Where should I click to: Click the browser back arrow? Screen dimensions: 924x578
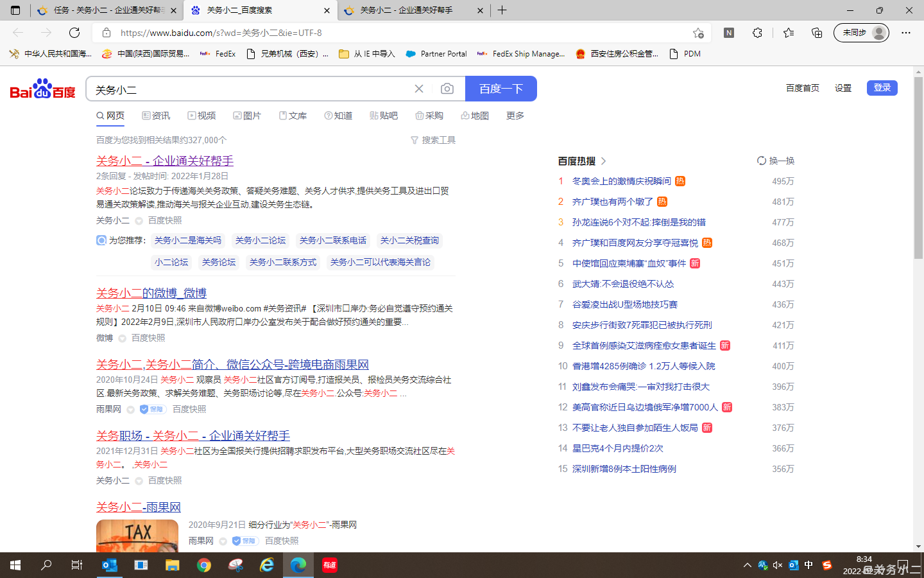click(x=18, y=33)
